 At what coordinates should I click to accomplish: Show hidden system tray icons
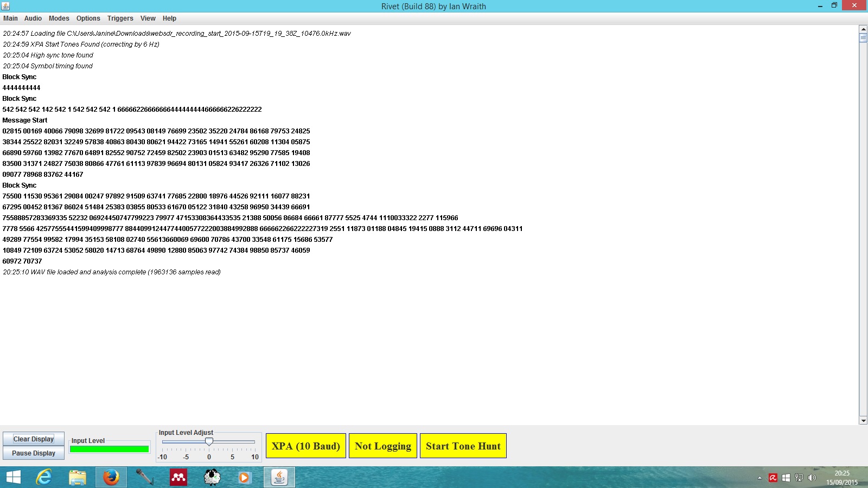(x=759, y=478)
